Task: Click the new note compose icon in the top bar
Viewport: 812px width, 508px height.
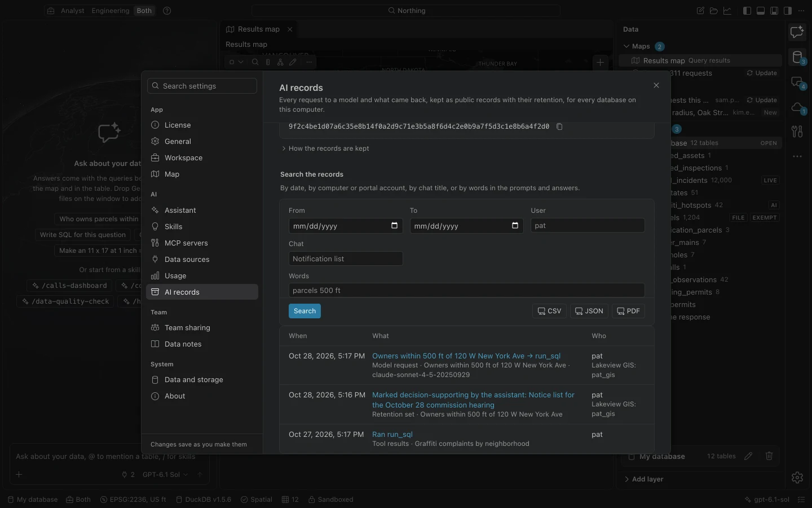Action: [x=700, y=11]
